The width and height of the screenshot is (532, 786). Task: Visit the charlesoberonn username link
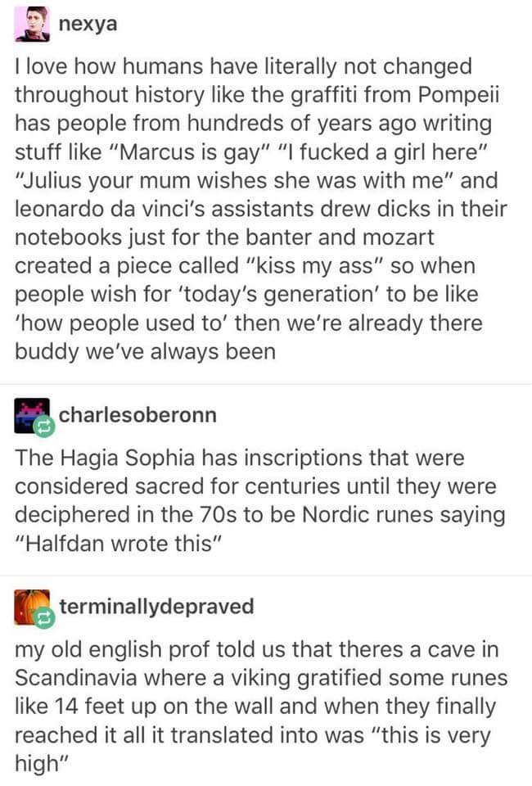click(138, 414)
